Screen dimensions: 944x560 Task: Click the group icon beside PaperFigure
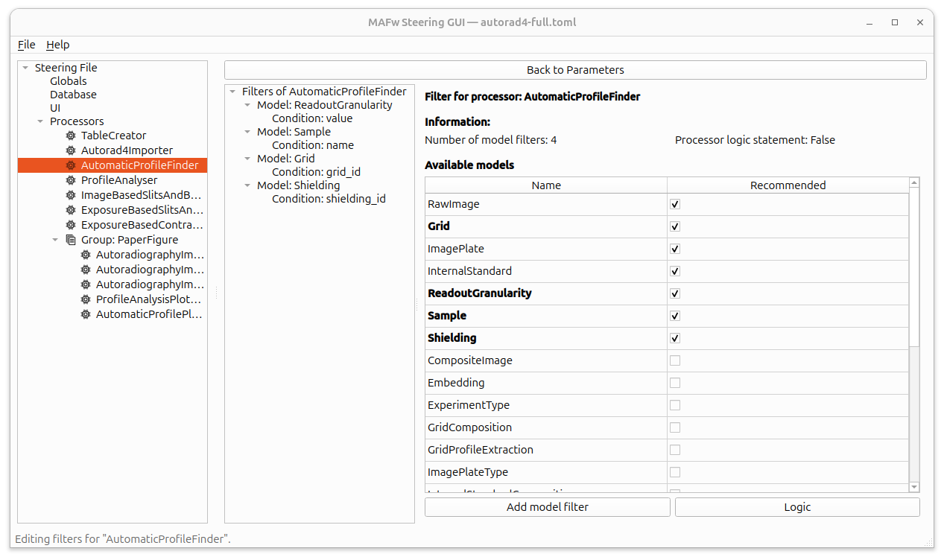pyautogui.click(x=70, y=240)
